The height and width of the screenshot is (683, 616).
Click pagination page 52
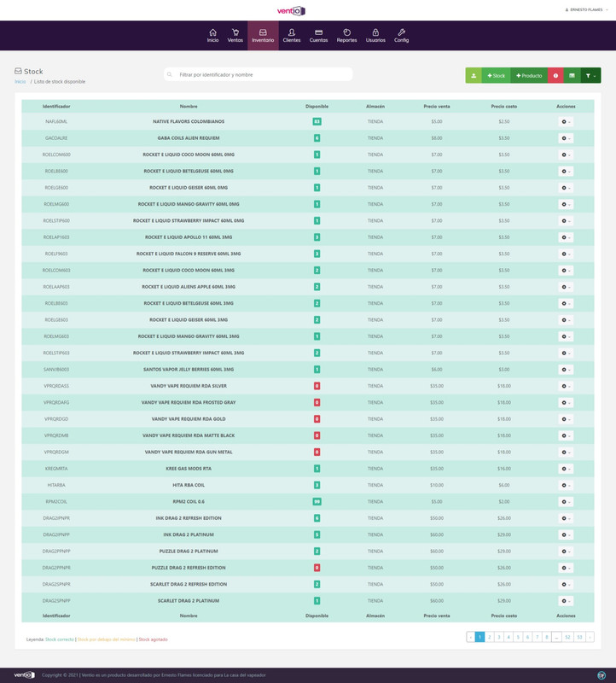[x=567, y=637]
